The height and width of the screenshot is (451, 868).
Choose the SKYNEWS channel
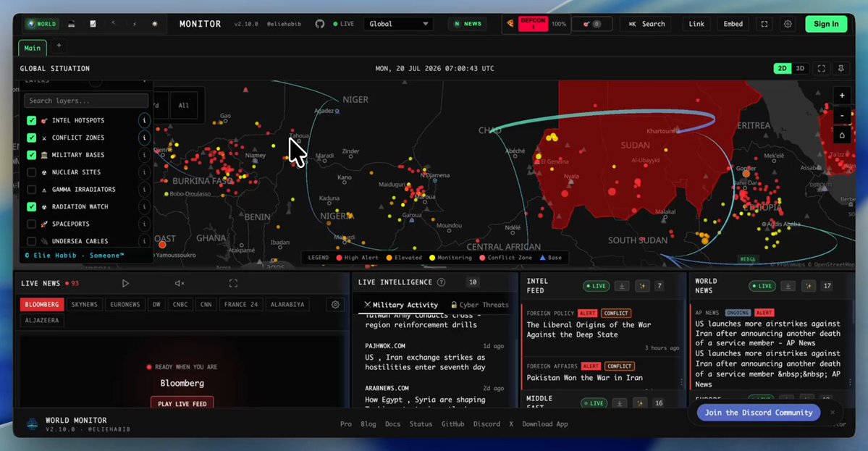(84, 304)
